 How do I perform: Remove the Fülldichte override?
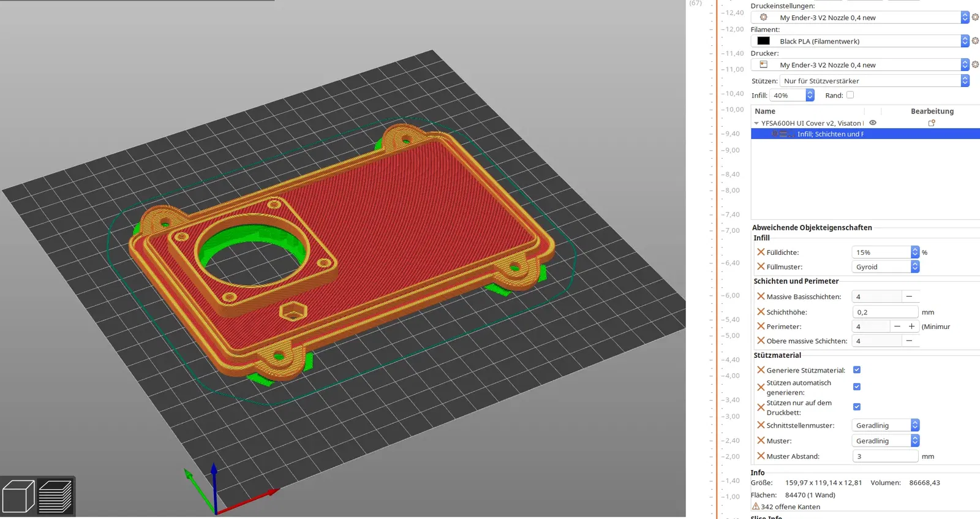761,252
